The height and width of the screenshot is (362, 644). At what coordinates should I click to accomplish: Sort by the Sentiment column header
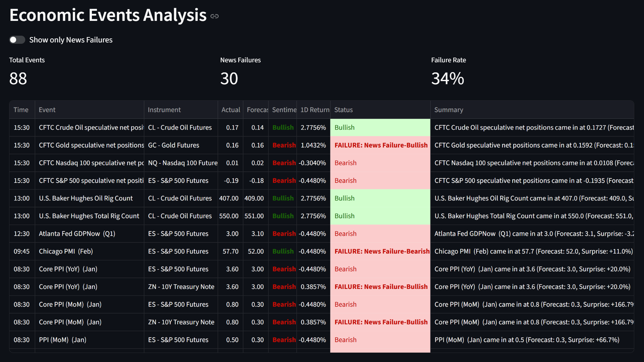pyautogui.click(x=283, y=109)
